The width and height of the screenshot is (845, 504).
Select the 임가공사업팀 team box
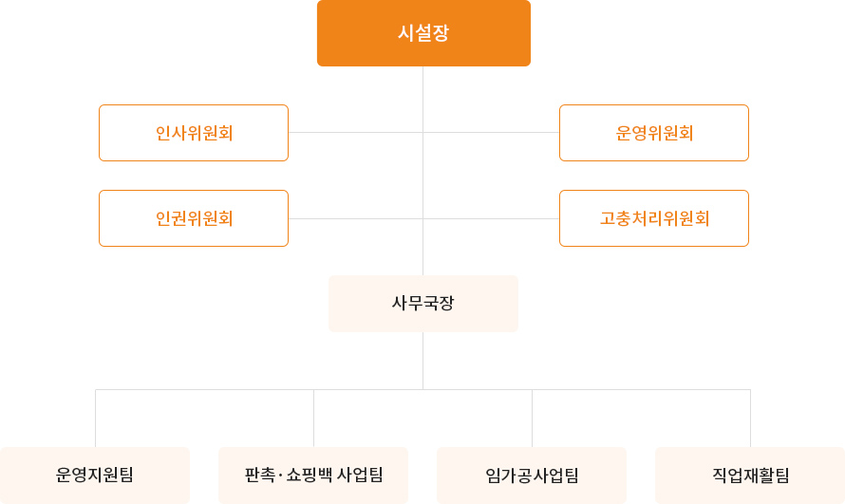pos(532,475)
